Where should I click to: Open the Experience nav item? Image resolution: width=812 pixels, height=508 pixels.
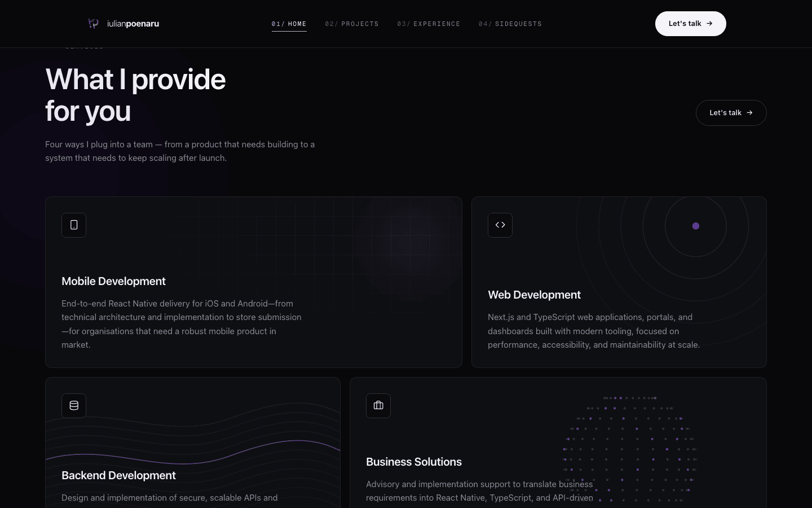[429, 24]
